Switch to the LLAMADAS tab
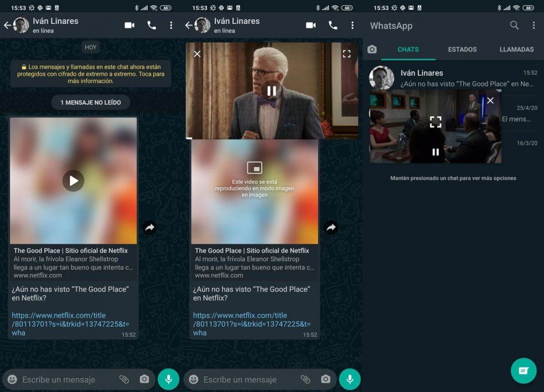The width and height of the screenshot is (544, 392). tap(516, 49)
